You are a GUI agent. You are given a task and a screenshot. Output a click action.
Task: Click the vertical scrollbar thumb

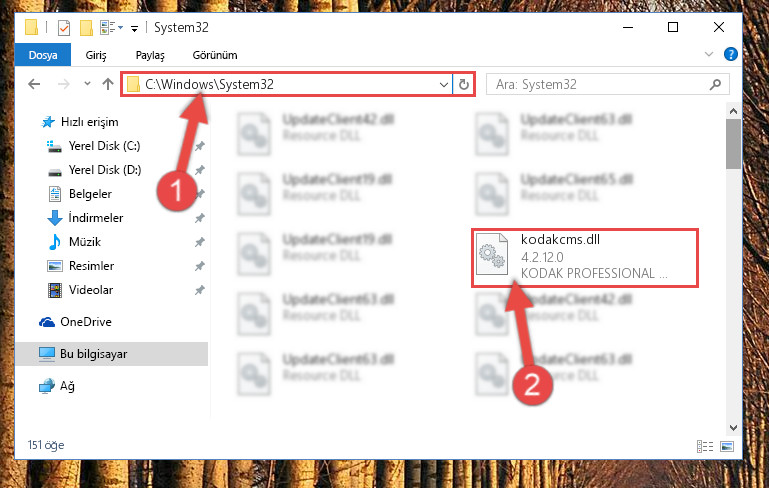tap(733, 144)
